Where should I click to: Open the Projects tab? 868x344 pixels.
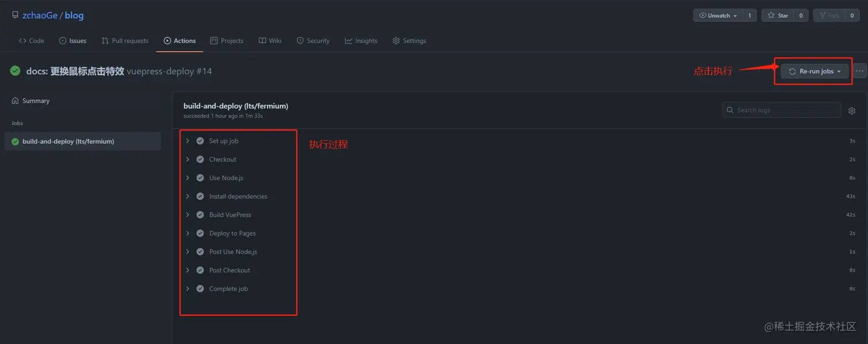click(227, 41)
